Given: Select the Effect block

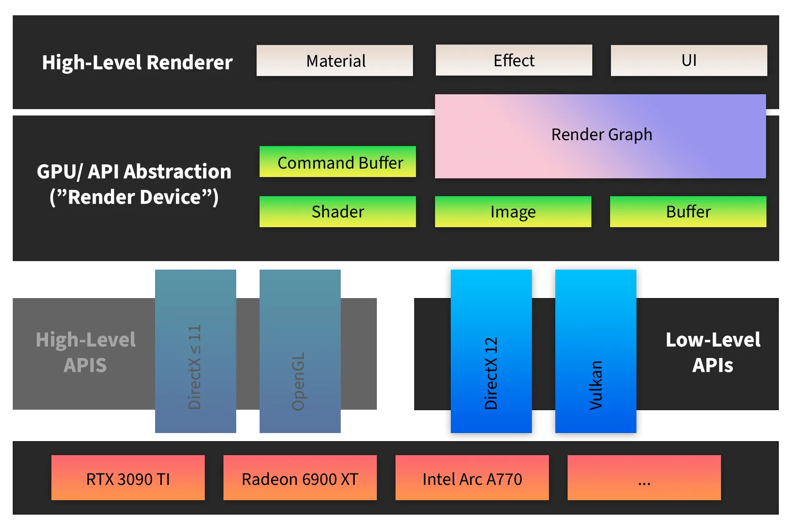Looking at the screenshot, I should pos(513,60).
